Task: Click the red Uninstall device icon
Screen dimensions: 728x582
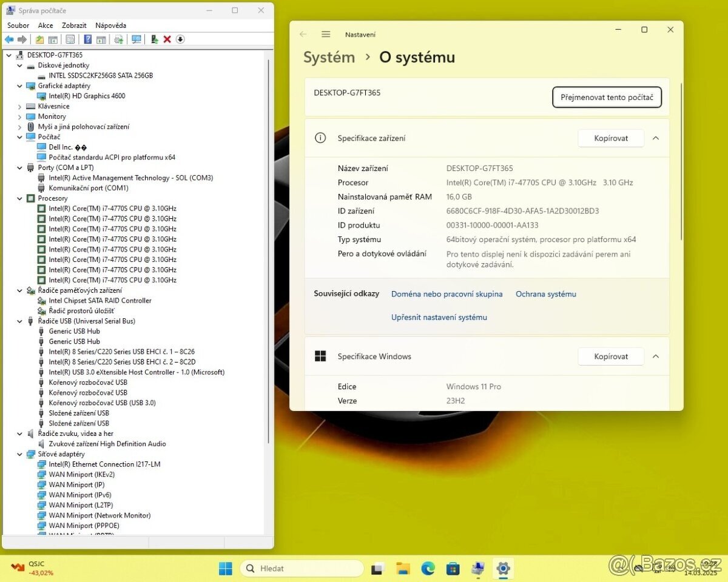Action: tap(167, 39)
